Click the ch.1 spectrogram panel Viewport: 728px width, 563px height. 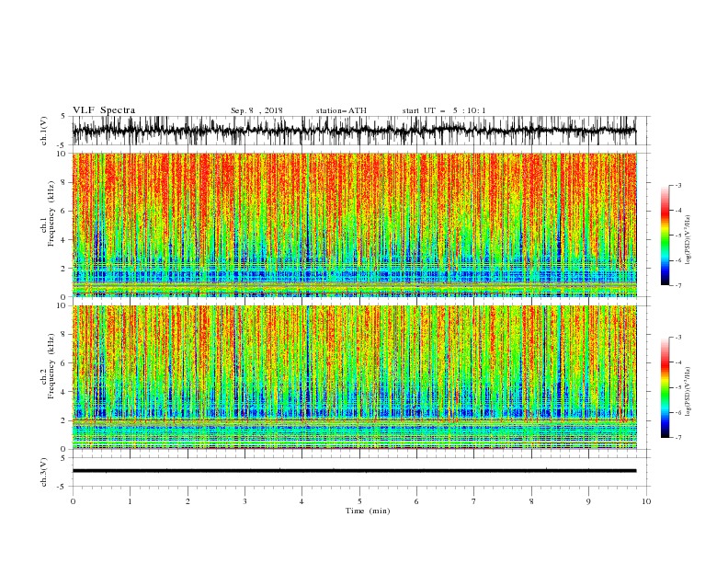pyautogui.click(x=355, y=224)
